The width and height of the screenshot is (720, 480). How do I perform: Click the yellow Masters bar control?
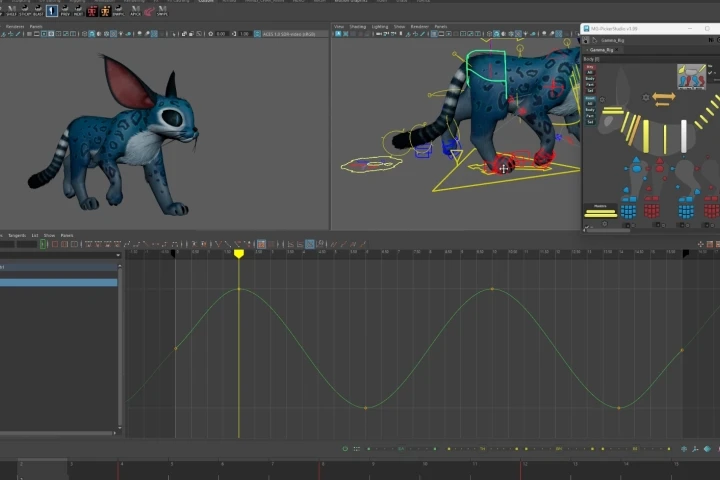600,213
